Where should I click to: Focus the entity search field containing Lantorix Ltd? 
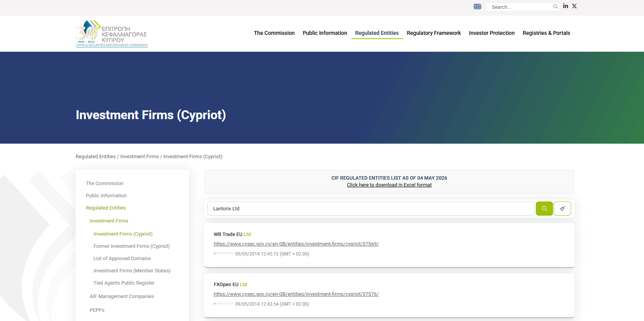371,209
